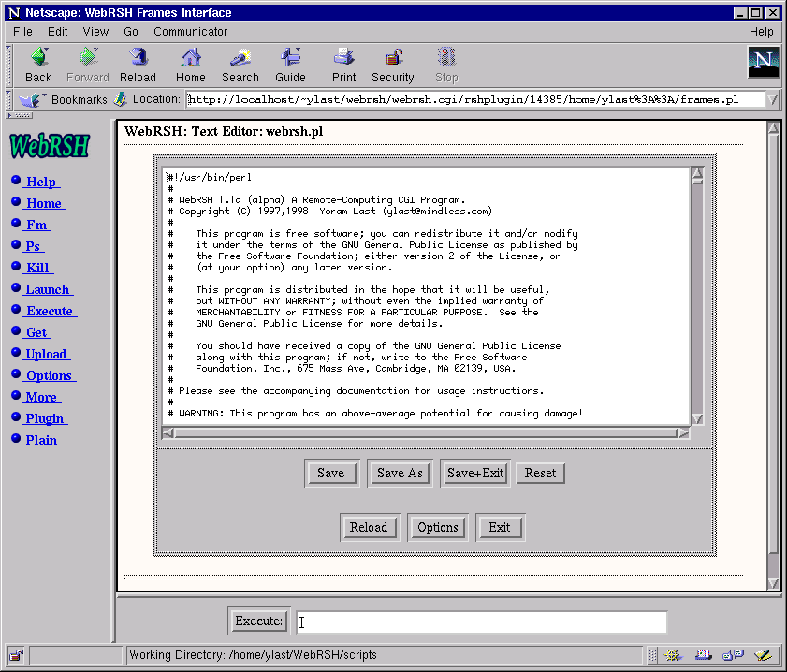Follow the More sidebar link

[42, 398]
